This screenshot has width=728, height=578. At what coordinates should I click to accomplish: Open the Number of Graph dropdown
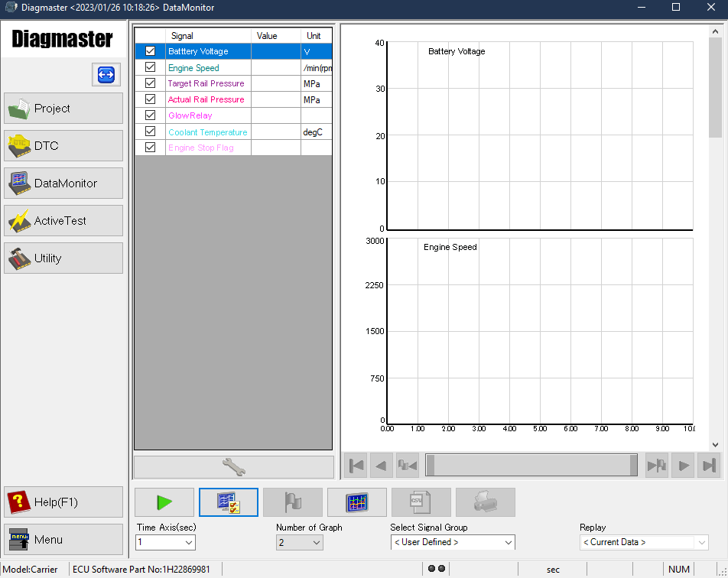[x=300, y=542]
